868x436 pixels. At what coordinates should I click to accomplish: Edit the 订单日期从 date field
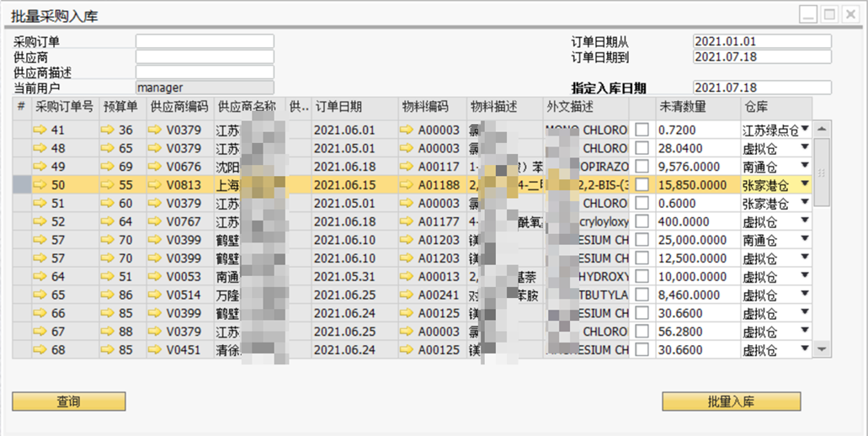pos(762,41)
